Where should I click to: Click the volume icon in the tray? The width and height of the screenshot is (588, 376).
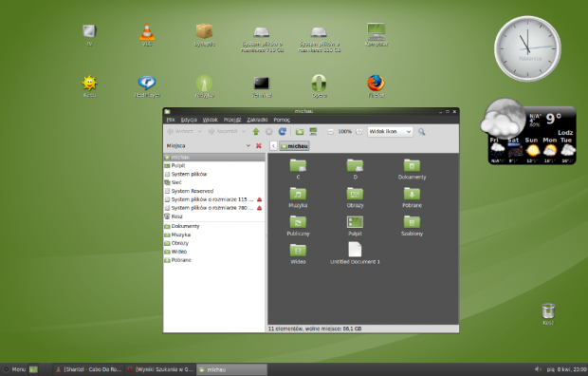(x=538, y=369)
